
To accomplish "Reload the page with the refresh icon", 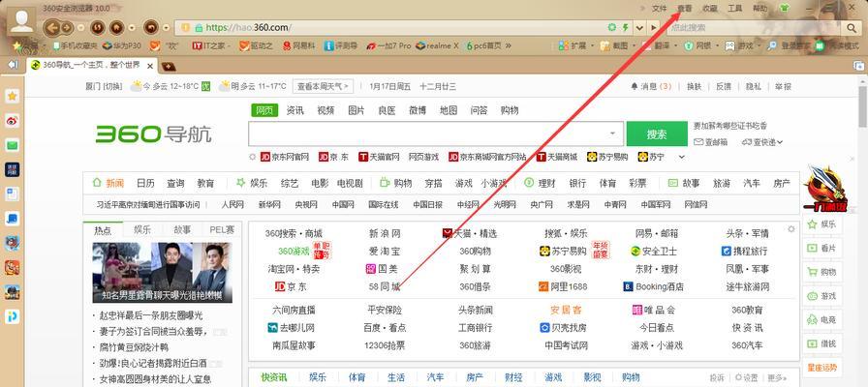I will tap(98, 27).
